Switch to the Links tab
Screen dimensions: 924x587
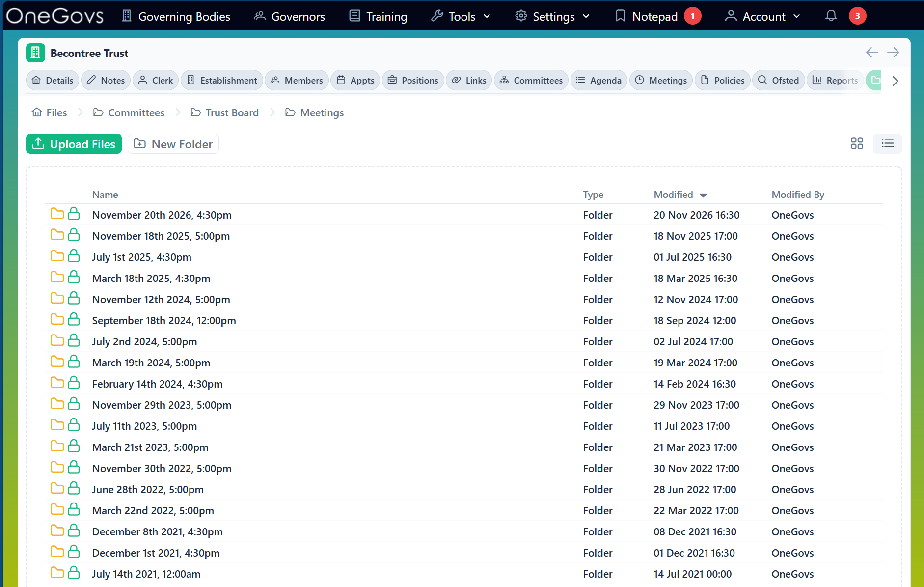click(469, 80)
